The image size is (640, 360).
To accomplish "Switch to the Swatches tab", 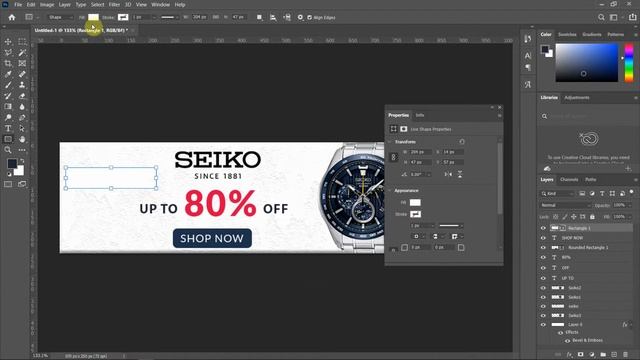I will [567, 34].
